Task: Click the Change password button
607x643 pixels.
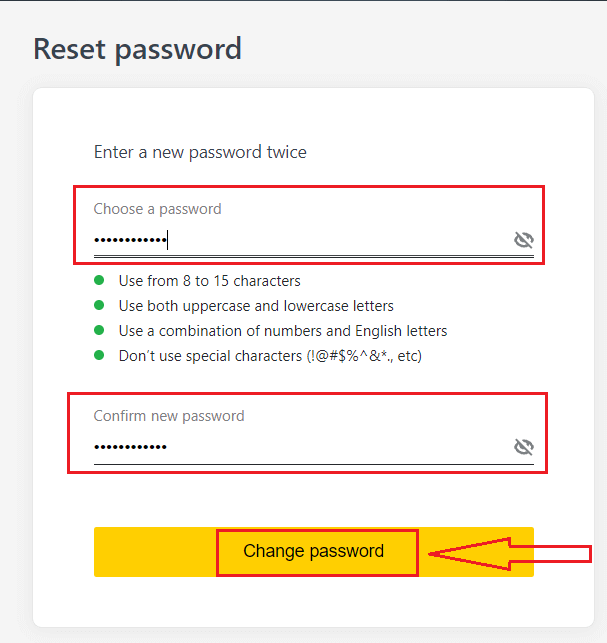Action: 314,551
